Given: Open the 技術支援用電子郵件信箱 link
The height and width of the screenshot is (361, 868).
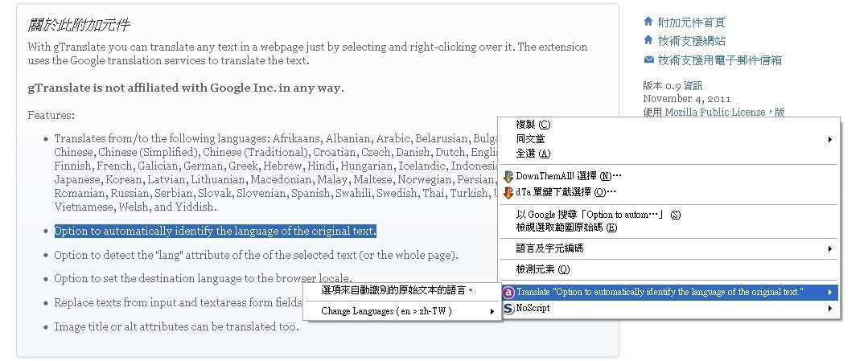Looking at the screenshot, I should (x=720, y=60).
